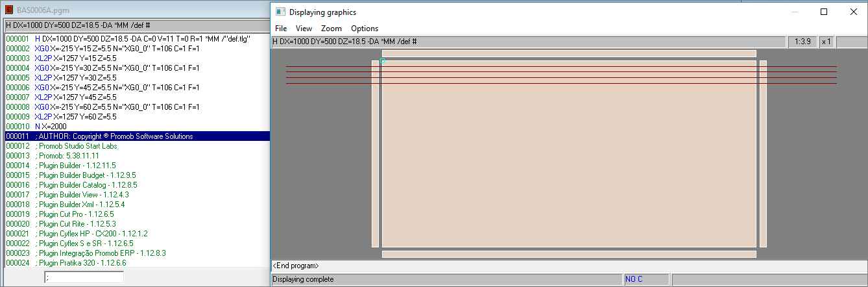Select line Promob Studio Start Labs
Screen dimensions: 868x287
(137, 146)
